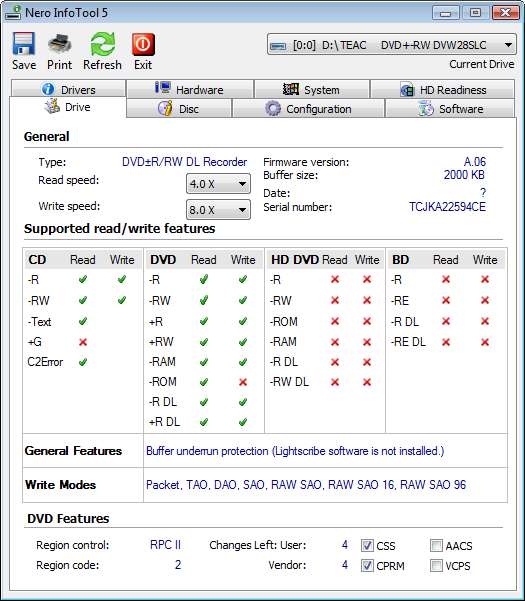Click the red Exit power icon
Image resolution: width=525 pixels, height=601 pixels.
pos(143,44)
